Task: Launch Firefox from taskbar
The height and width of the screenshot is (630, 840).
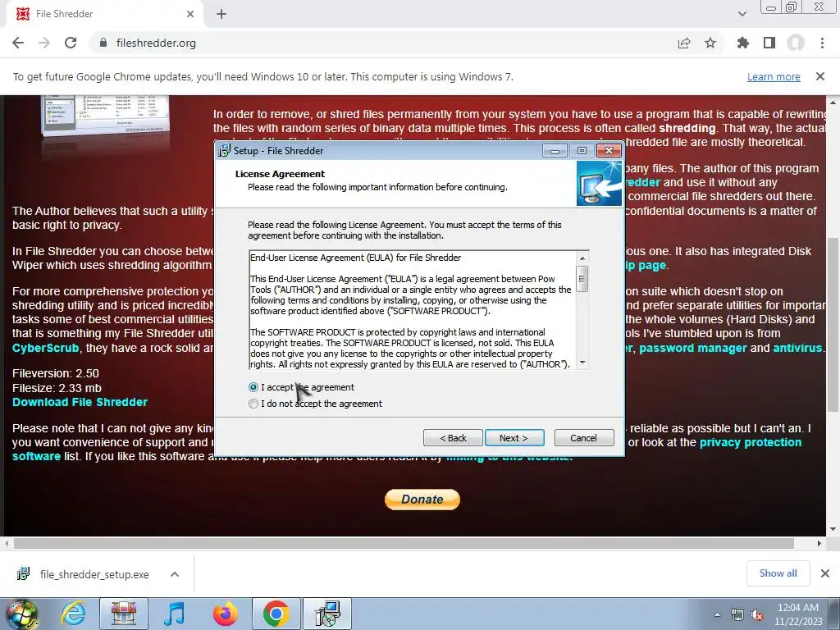Action: [225, 614]
